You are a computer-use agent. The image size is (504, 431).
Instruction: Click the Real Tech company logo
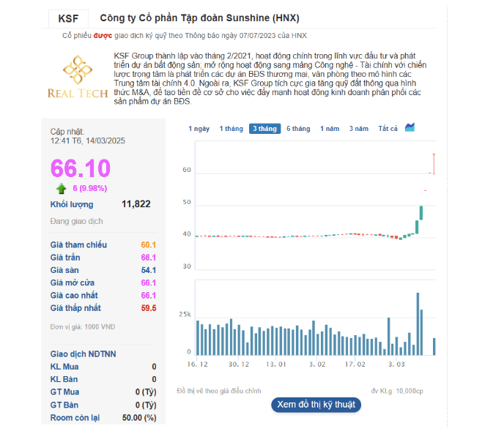point(78,77)
